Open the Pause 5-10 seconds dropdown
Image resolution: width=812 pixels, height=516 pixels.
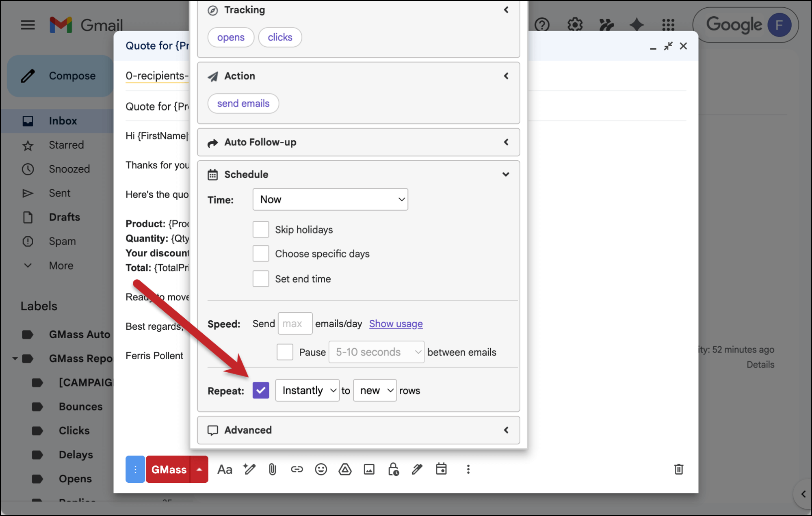377,352
